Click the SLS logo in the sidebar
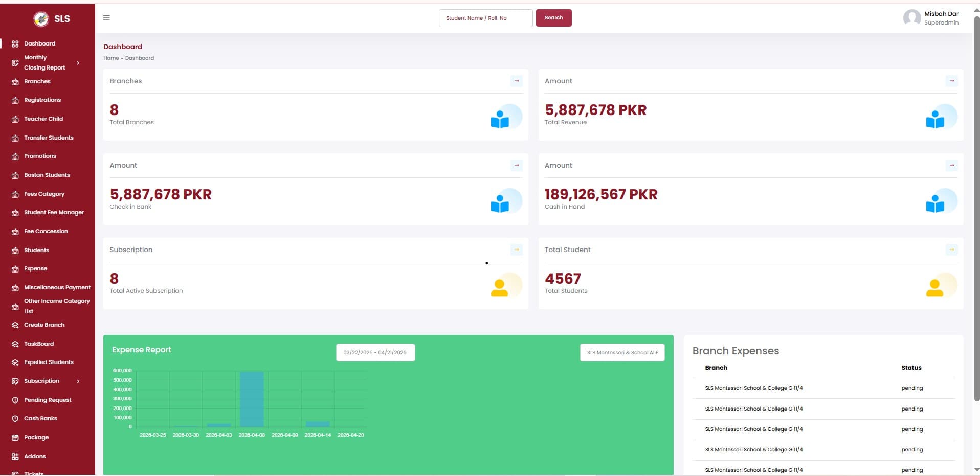Viewport: 980px width, 476px height. tap(51, 19)
